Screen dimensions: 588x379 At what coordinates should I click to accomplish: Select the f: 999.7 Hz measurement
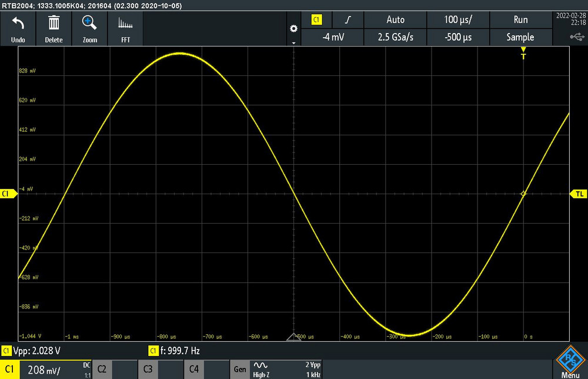pos(175,351)
